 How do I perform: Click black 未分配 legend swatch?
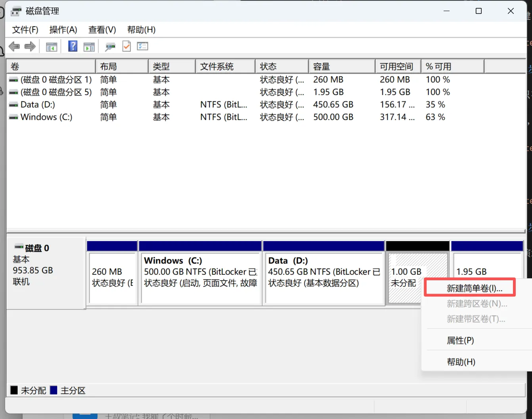14,390
